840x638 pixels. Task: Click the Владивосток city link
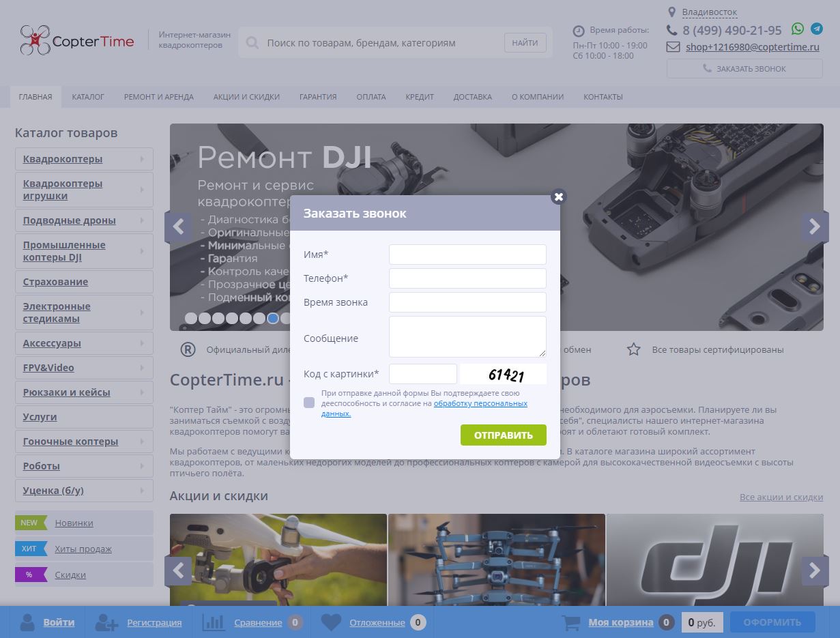click(710, 12)
